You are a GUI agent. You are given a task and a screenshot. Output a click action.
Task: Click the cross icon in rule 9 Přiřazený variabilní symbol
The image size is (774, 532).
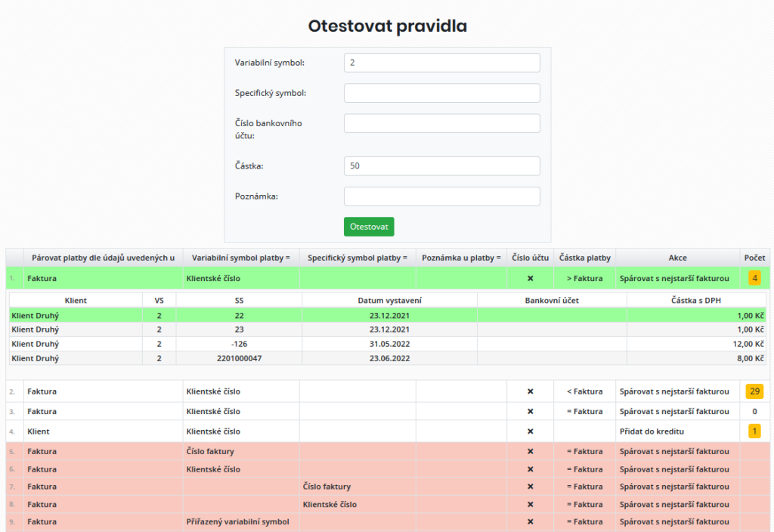click(531, 521)
